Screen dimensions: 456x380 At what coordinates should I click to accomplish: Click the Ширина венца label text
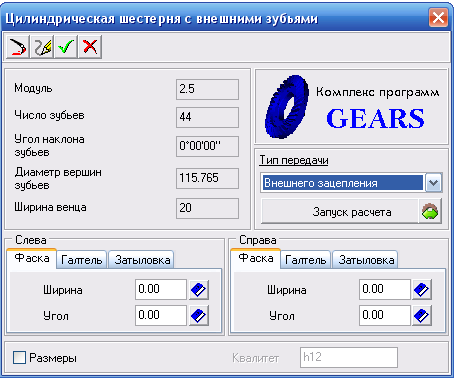[50, 207]
